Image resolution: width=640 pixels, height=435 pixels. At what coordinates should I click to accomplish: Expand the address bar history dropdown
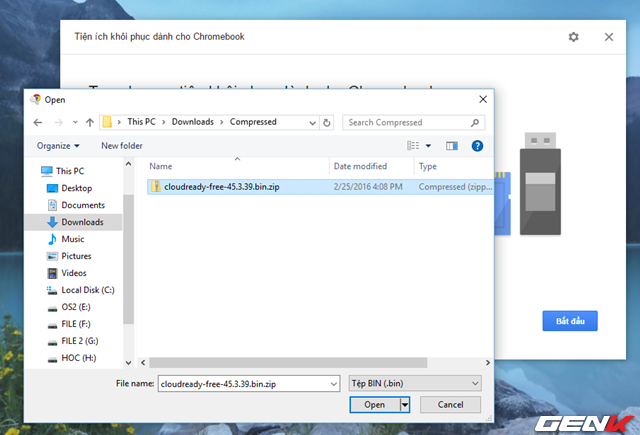pyautogui.click(x=312, y=122)
